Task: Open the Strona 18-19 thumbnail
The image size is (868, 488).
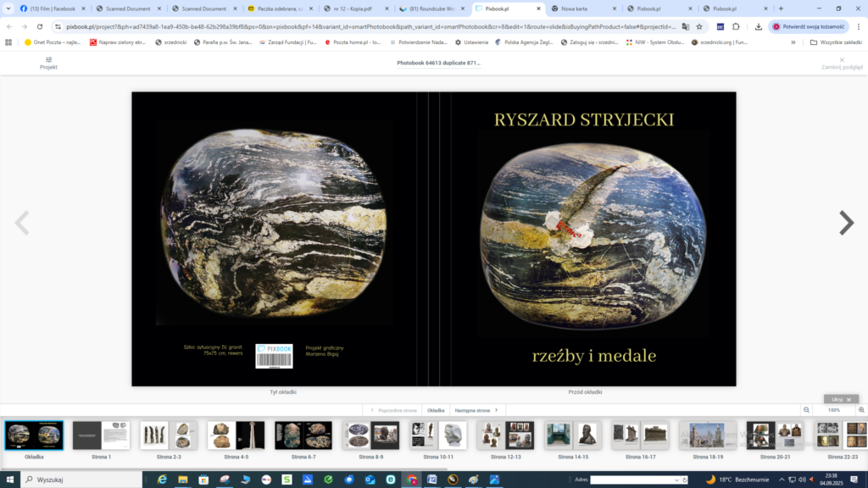Action: [707, 435]
